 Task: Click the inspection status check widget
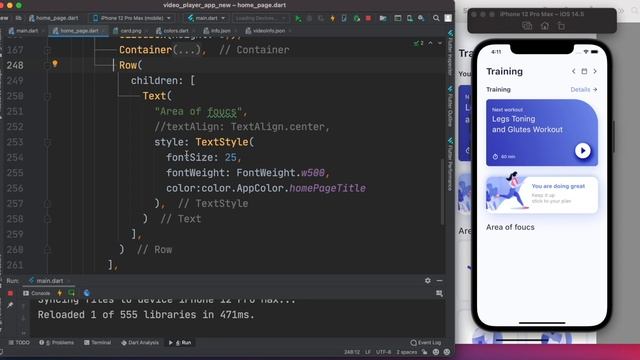coord(418,43)
